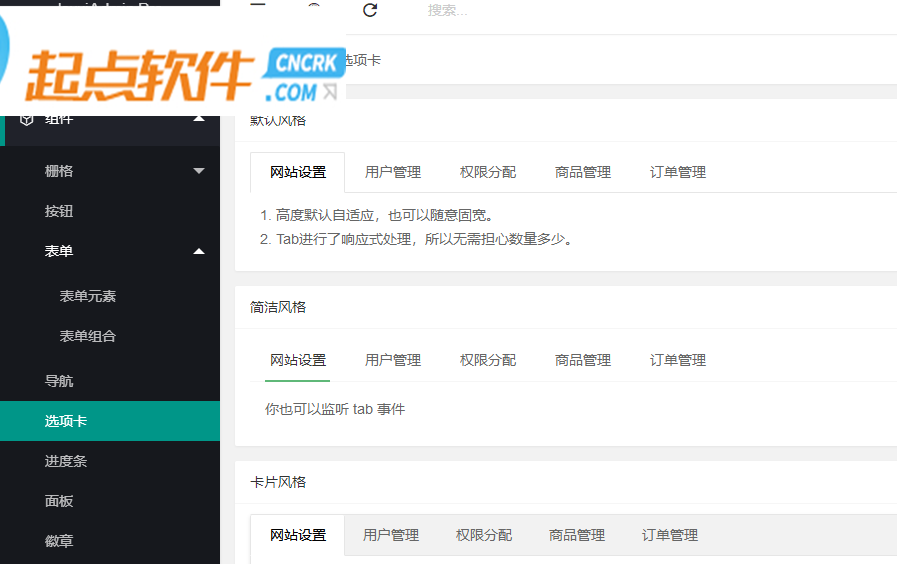This screenshot has width=897, height=564.
Task: Choose 订单管理 tab in 简洁风格 section
Action: [677, 360]
